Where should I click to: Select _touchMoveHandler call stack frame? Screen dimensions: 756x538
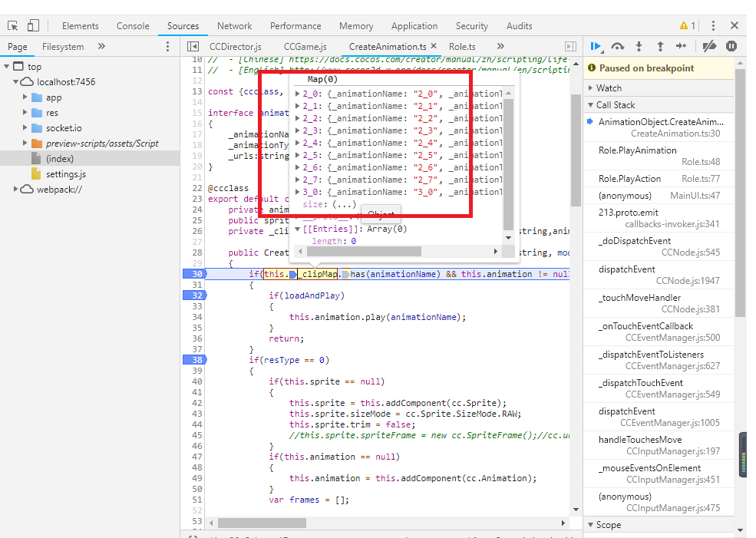coord(659,303)
